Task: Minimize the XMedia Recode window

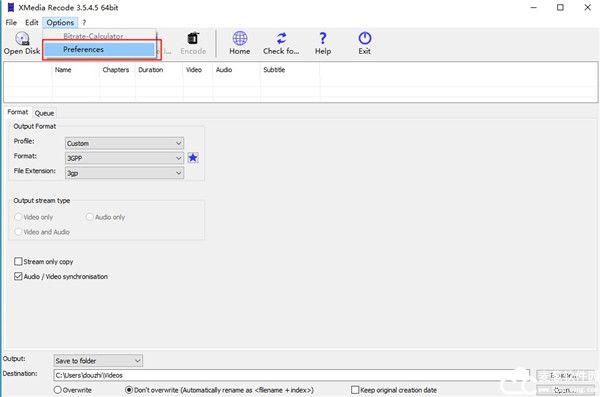Action: pyautogui.click(x=534, y=7)
